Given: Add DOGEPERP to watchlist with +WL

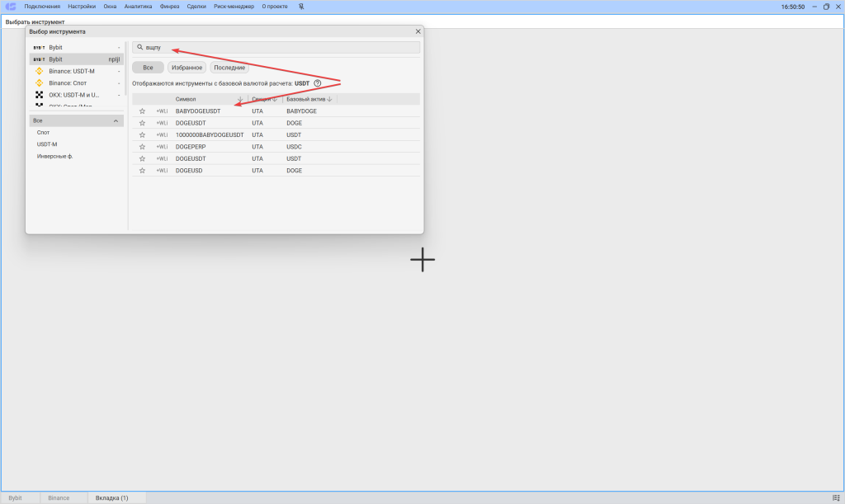Looking at the screenshot, I should pos(162,147).
